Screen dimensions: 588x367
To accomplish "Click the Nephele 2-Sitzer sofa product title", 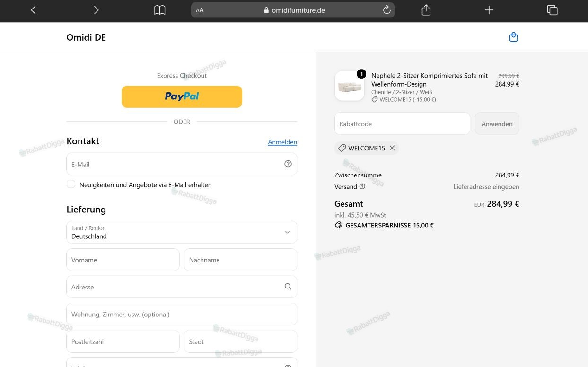I will (x=430, y=80).
